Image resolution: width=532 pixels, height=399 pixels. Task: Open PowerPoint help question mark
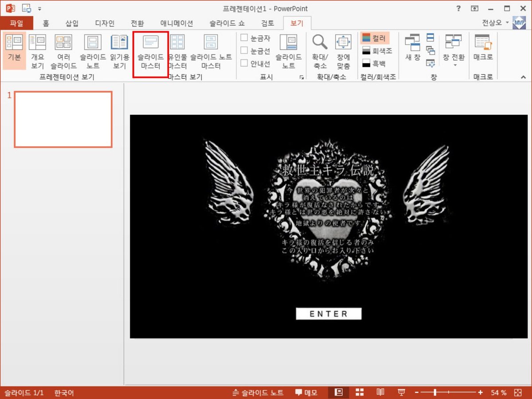coord(458,8)
